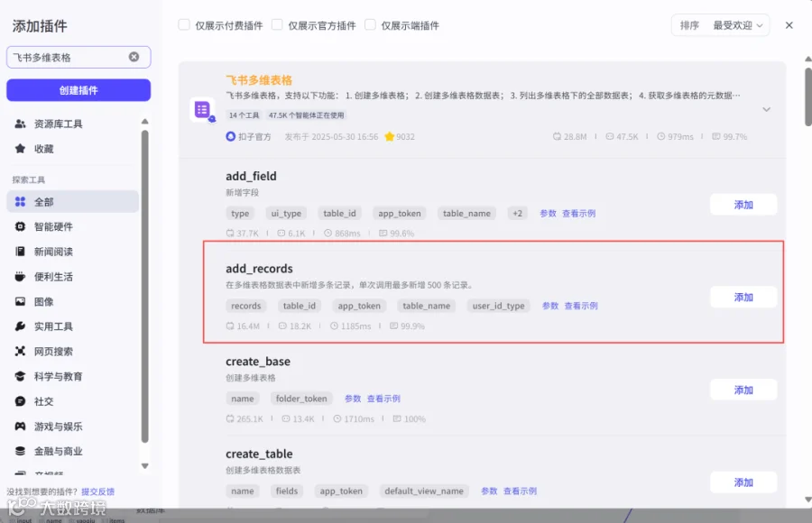Click the 创建插件 button

[78, 90]
